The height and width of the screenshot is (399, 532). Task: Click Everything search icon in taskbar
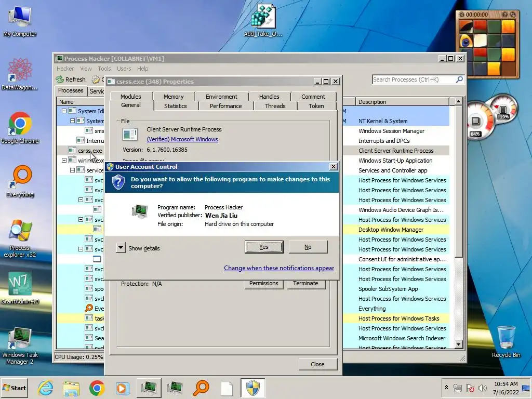201,388
